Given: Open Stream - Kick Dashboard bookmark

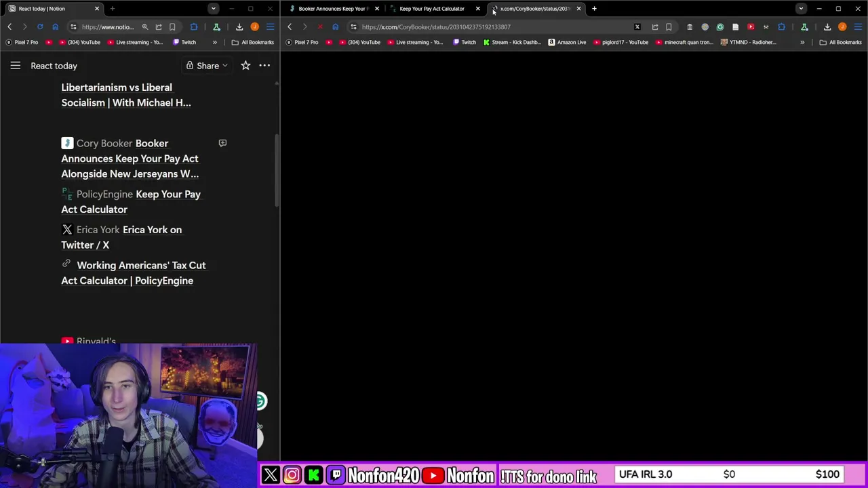Looking at the screenshot, I should [511, 42].
